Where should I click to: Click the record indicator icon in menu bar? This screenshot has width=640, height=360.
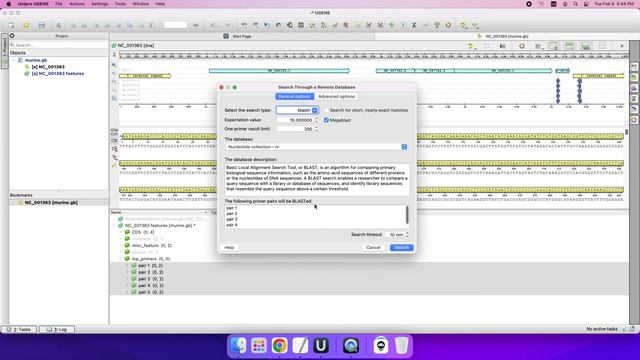529,4
